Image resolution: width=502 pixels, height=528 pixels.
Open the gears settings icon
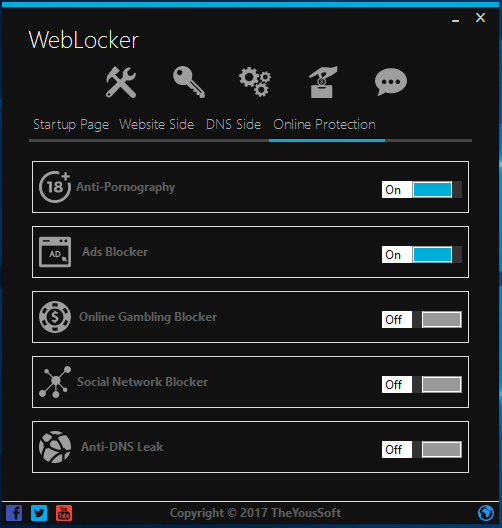pyautogui.click(x=255, y=82)
